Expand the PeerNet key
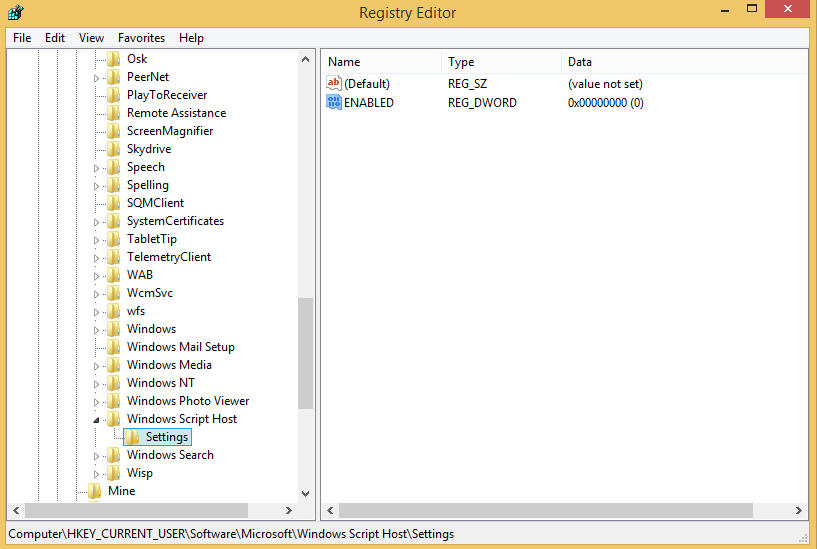 (96, 78)
